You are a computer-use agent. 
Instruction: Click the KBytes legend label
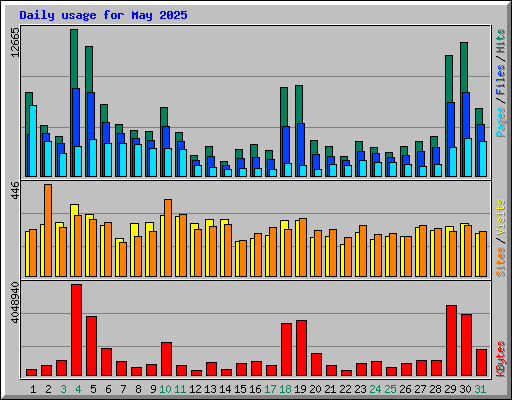[500, 359]
